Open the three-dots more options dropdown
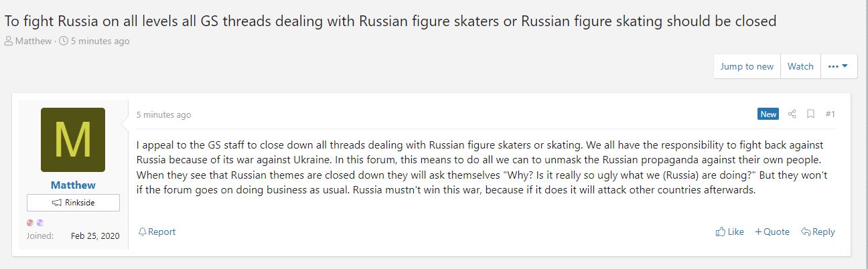The width and height of the screenshot is (868, 269). click(838, 66)
